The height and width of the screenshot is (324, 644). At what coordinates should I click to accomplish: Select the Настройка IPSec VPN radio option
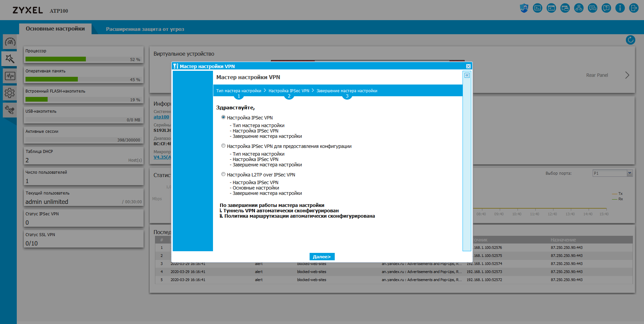click(223, 117)
